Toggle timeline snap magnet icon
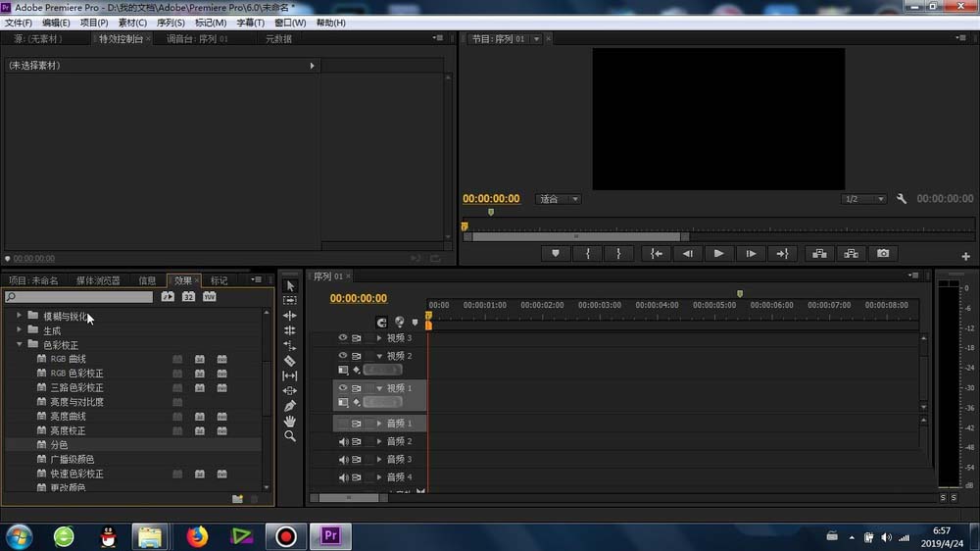Image resolution: width=980 pixels, height=551 pixels. click(x=381, y=323)
